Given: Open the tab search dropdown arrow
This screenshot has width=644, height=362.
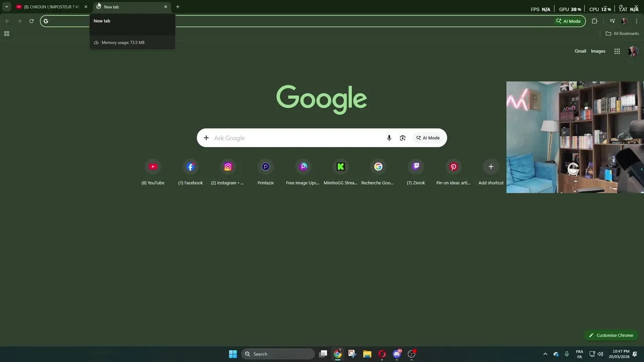Looking at the screenshot, I should pyautogui.click(x=7, y=7).
